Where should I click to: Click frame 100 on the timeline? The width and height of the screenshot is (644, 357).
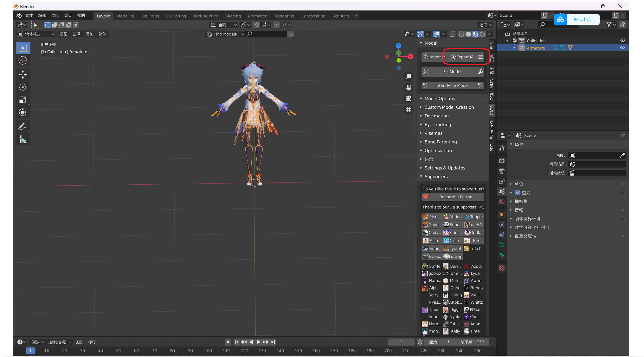(x=208, y=351)
